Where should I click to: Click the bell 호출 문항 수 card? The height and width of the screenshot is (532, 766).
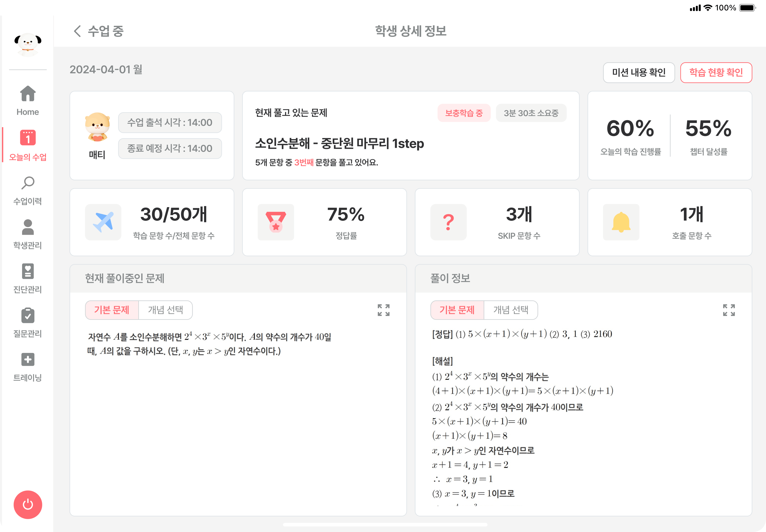[x=670, y=222]
